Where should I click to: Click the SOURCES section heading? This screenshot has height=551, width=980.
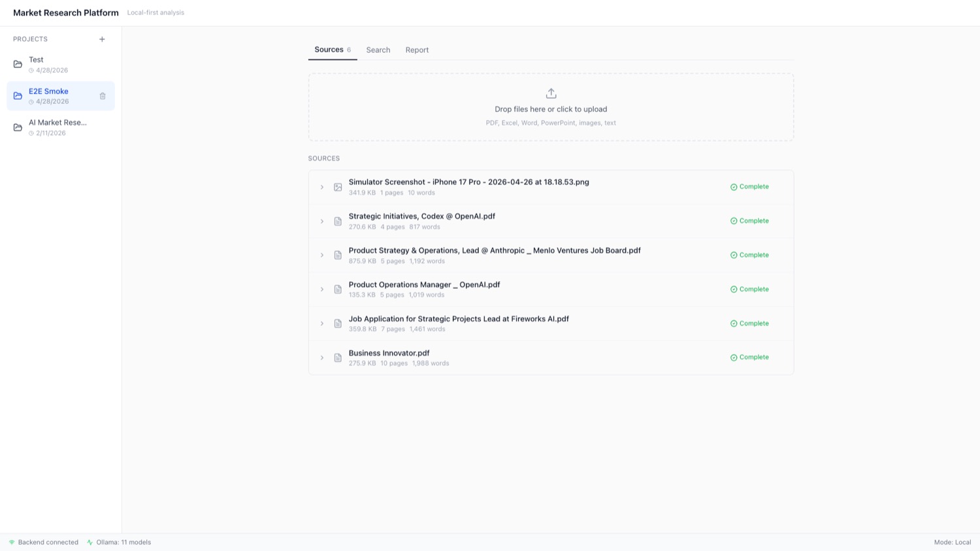pyautogui.click(x=324, y=159)
